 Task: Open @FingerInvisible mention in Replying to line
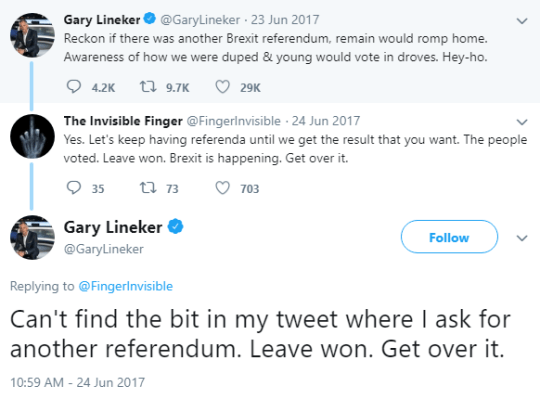[x=126, y=286]
